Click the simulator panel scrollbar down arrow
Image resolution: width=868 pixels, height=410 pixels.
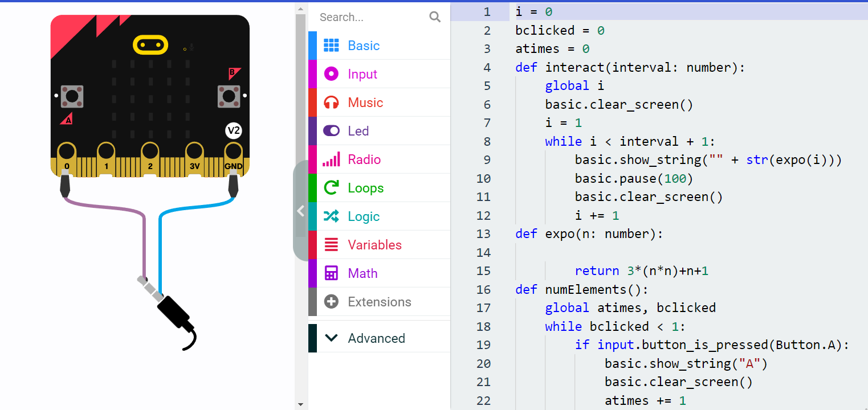coord(300,403)
